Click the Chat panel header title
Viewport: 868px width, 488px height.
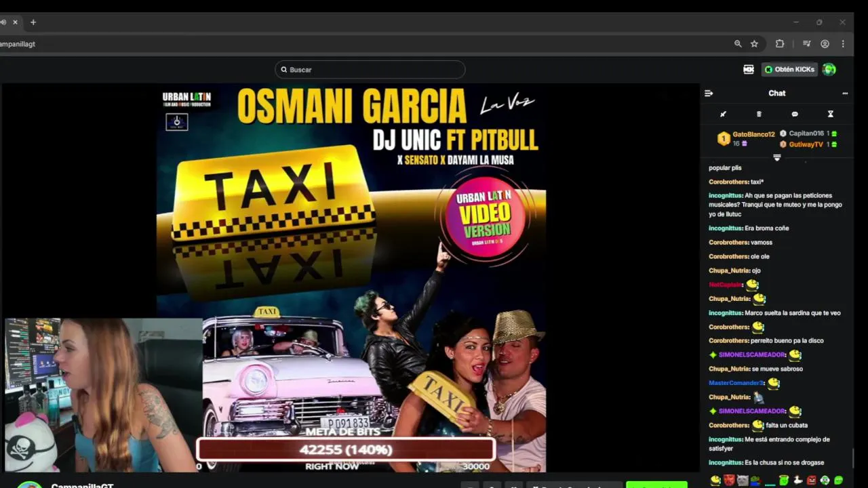tap(777, 94)
